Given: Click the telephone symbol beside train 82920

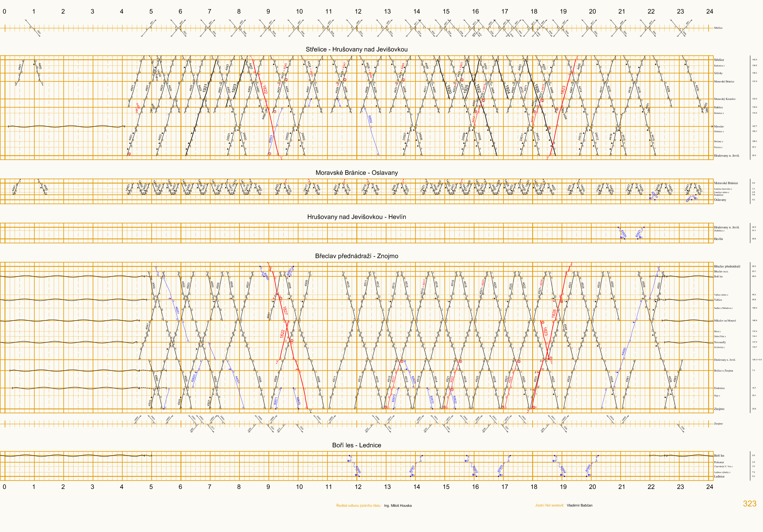Looking at the screenshot, I should click(x=621, y=238).
